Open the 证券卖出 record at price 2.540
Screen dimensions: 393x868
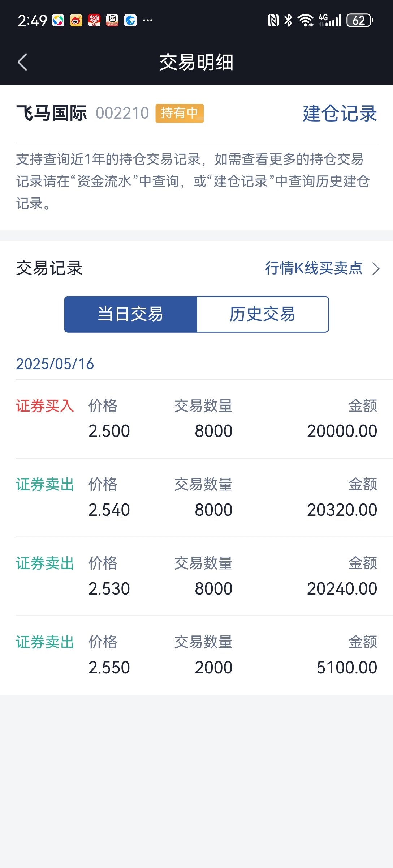pos(196,498)
